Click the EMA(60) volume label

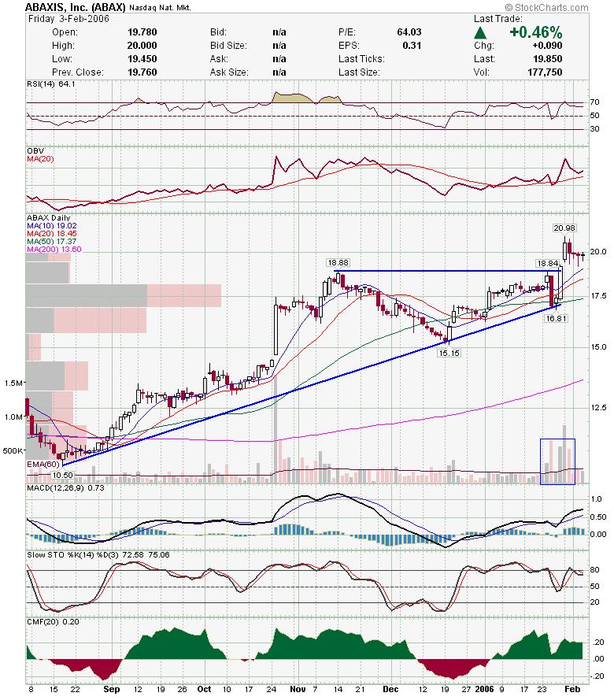pos(43,465)
